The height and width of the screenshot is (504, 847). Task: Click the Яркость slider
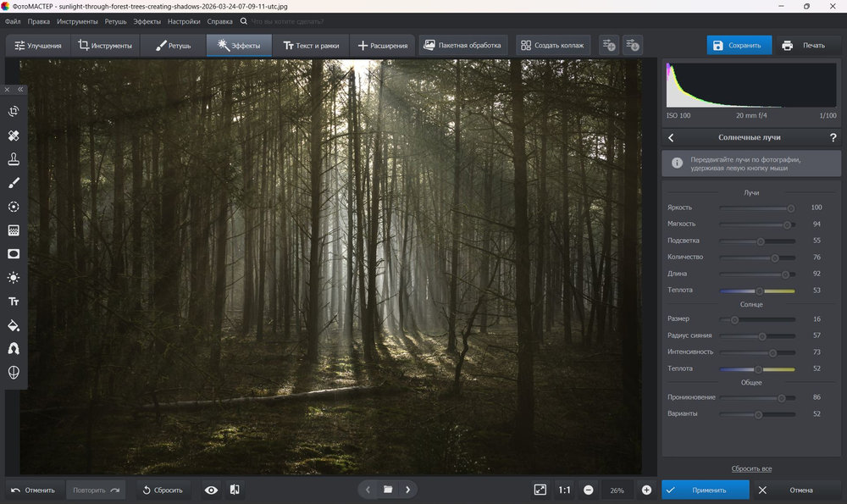click(x=757, y=208)
